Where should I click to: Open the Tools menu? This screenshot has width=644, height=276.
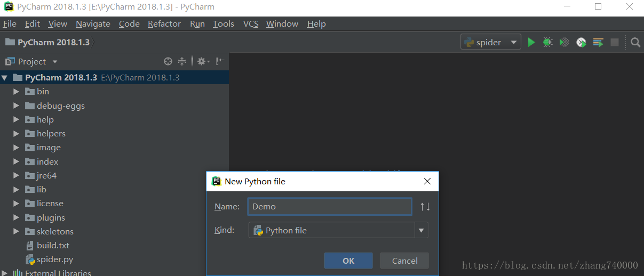click(x=224, y=24)
